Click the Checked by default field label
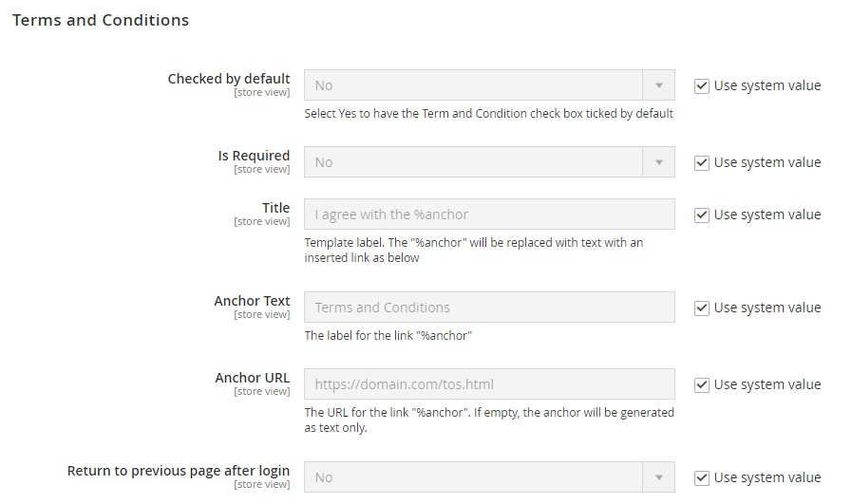Image resolution: width=852 pixels, height=504 pixels. point(229,79)
